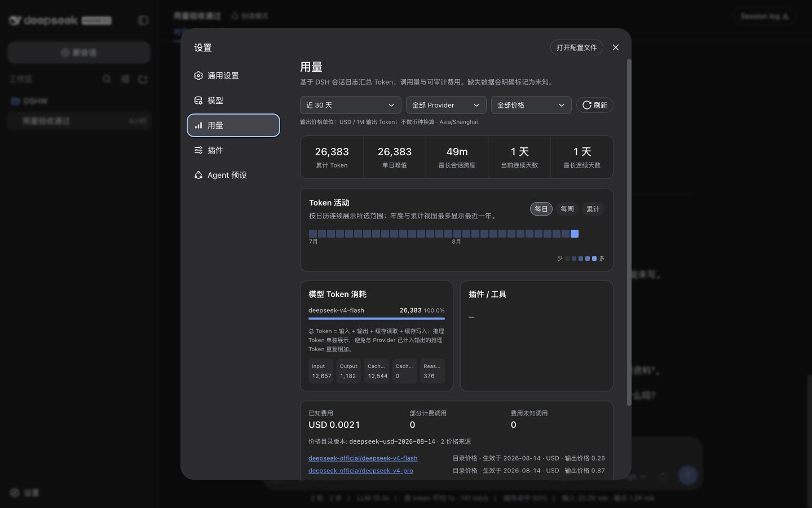Open the 全部价格 price filter dropdown
This screenshot has width=812, height=508.
click(531, 105)
